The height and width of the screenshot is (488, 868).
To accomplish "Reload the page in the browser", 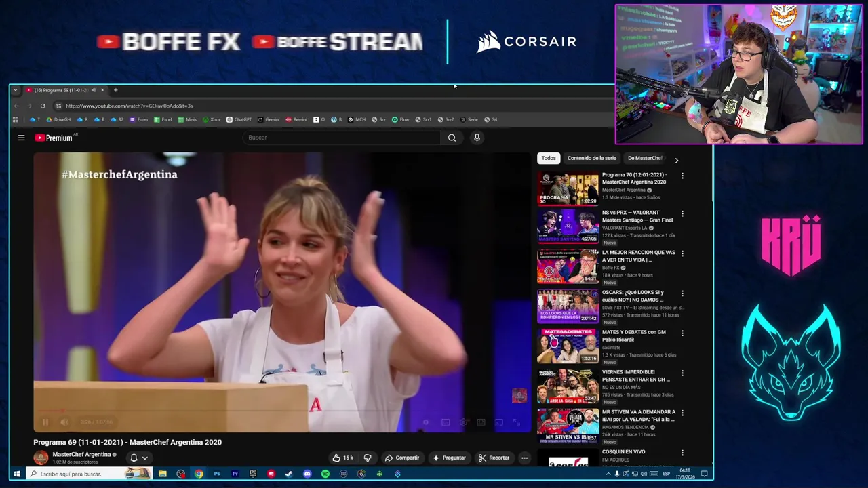I will [43, 106].
